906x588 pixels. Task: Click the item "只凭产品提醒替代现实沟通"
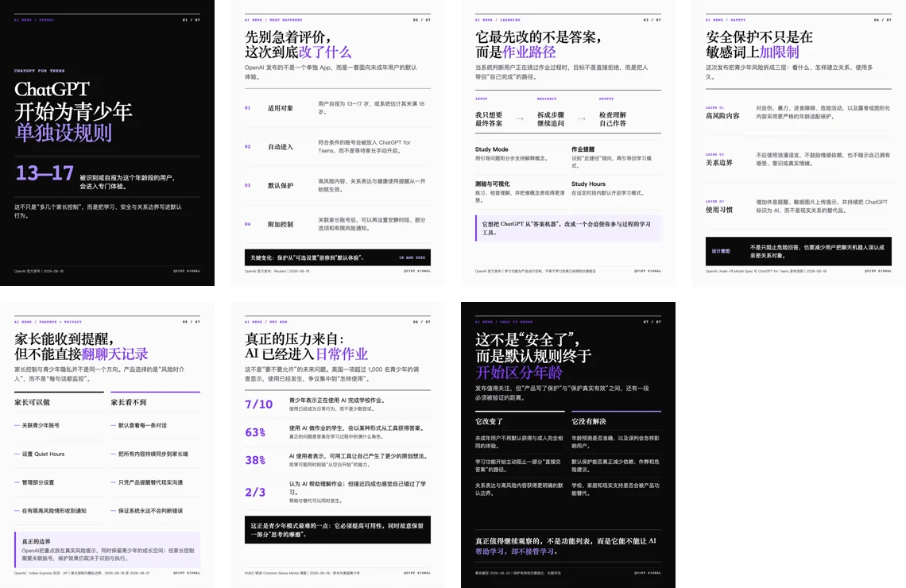point(150,482)
